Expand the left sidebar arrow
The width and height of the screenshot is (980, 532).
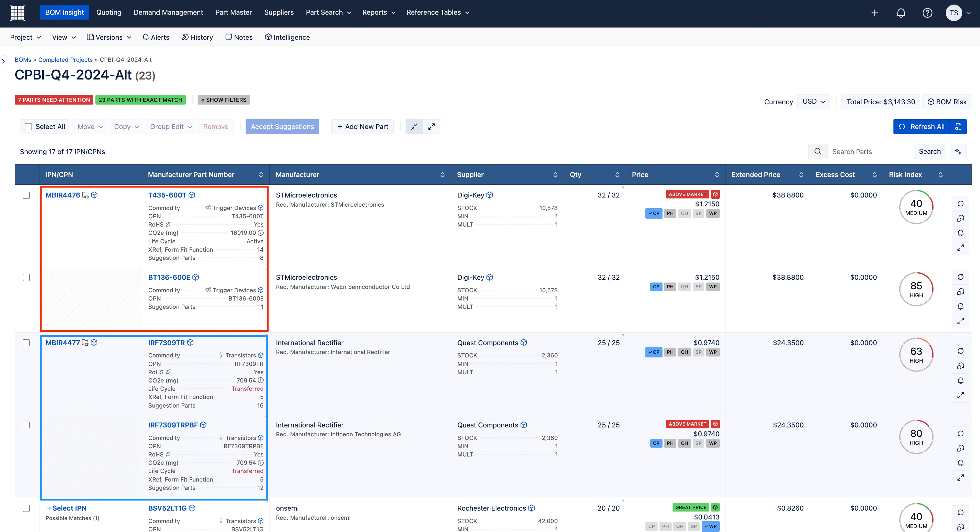pos(3,61)
